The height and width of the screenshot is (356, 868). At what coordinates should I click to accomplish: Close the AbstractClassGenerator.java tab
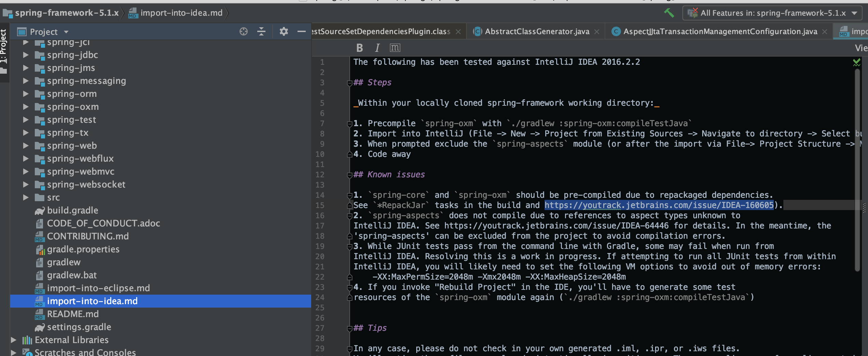(597, 32)
